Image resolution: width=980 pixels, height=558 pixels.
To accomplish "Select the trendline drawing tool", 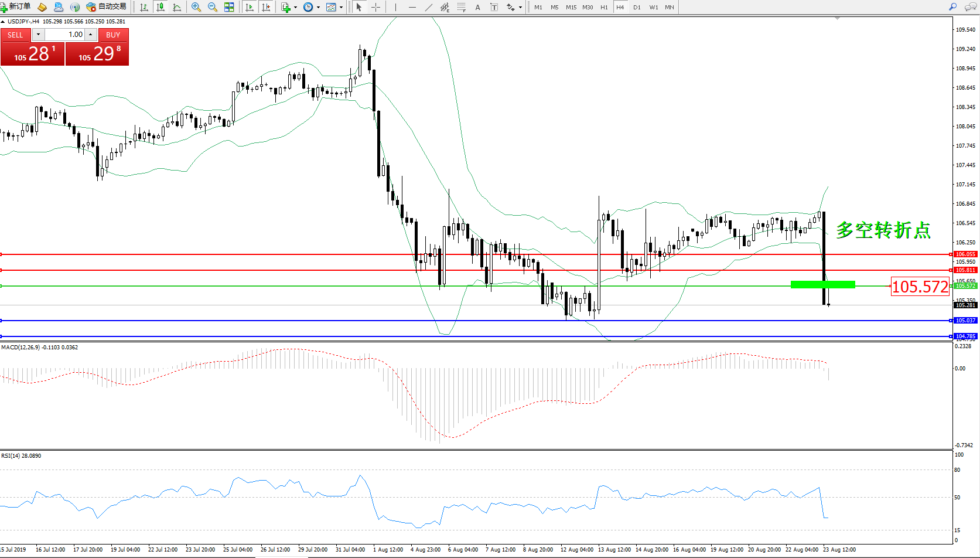I will (x=429, y=7).
